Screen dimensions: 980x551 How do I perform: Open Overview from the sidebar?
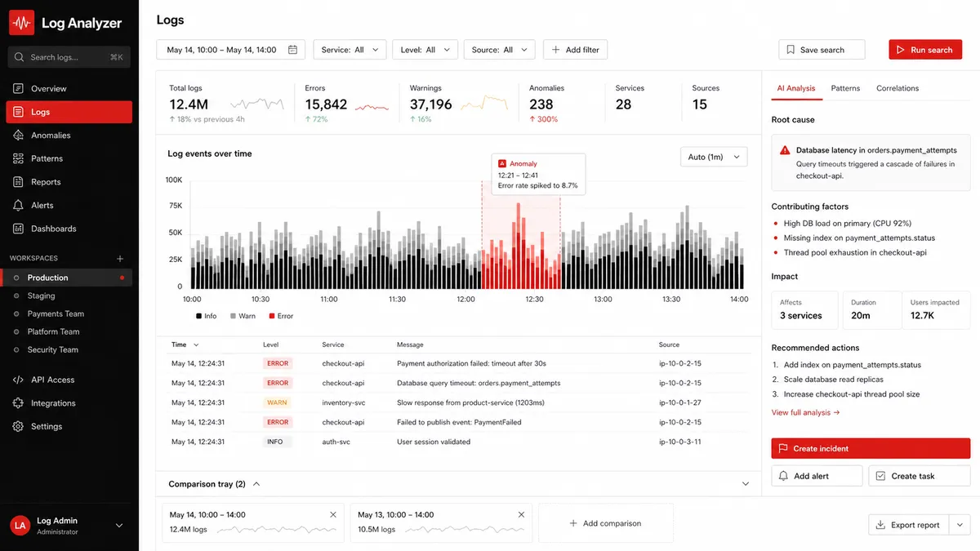[69, 88]
